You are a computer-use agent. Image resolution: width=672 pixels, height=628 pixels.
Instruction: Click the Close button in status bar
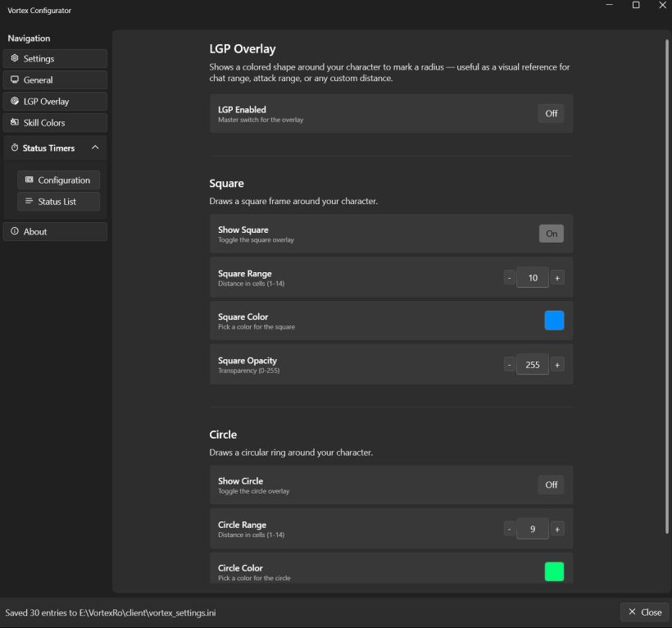click(645, 612)
